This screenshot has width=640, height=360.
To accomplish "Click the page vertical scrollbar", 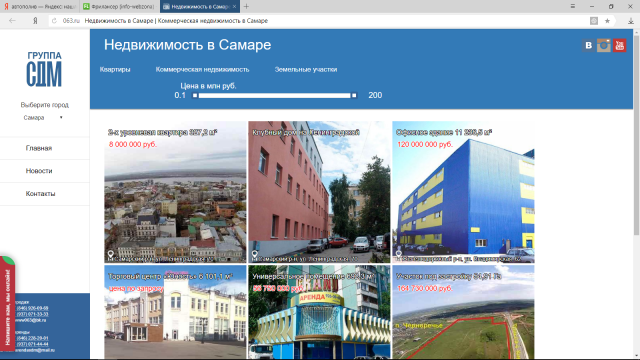I will 636,135.
